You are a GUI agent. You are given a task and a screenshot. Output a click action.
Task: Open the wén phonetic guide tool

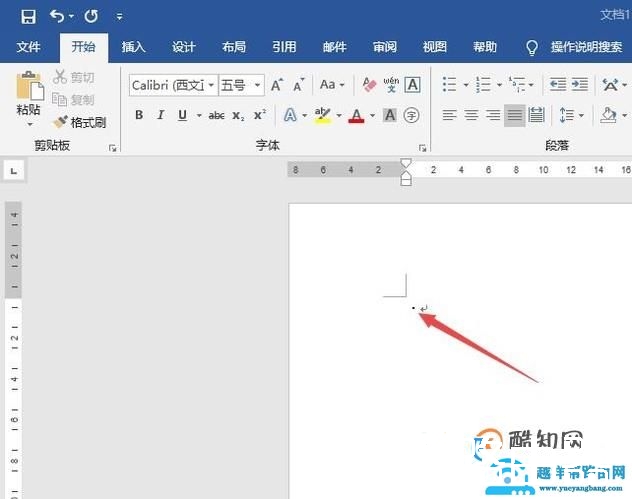point(391,85)
